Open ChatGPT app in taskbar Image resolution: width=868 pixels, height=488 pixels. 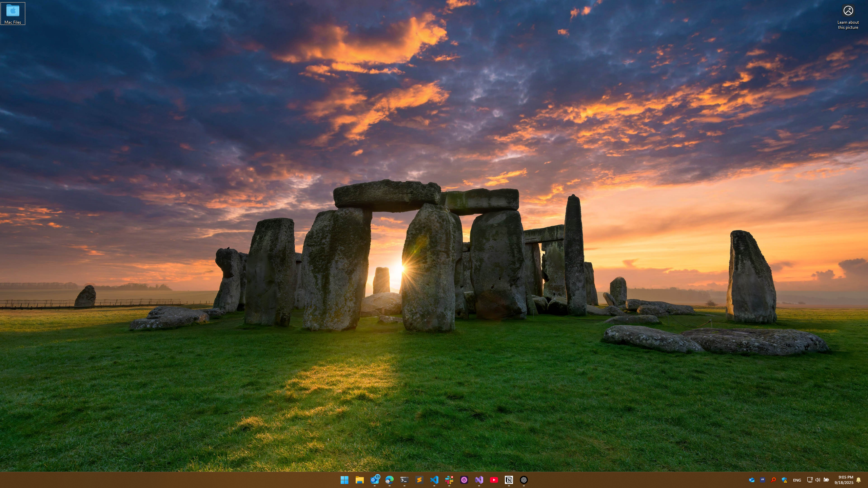tap(524, 480)
